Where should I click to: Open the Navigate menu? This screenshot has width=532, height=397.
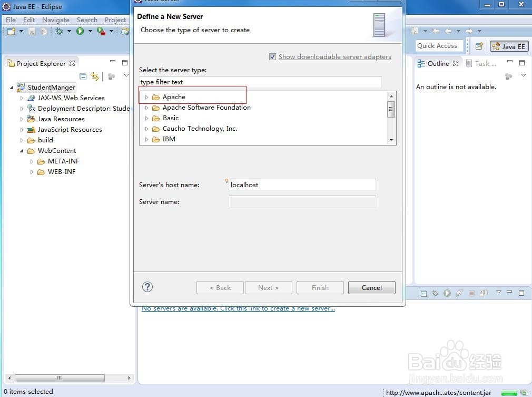coord(56,20)
